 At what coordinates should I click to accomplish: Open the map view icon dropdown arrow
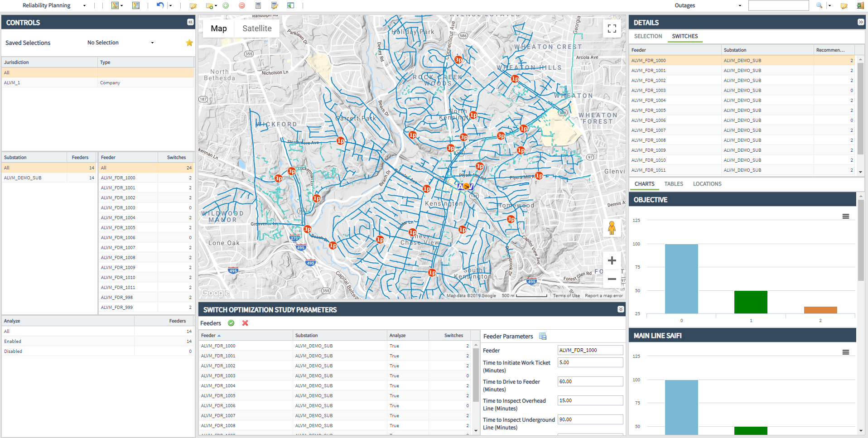click(x=122, y=5)
